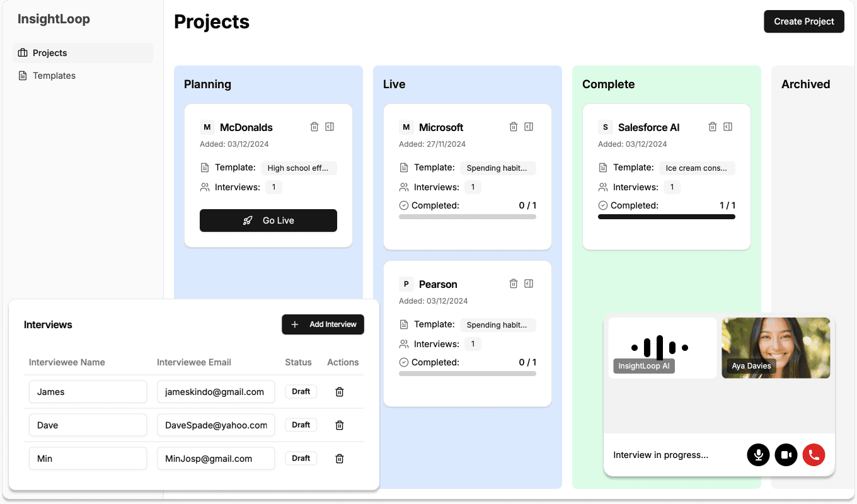Delete the Pearson project via trash icon
This screenshot has width=857, height=504.
coord(514,283)
